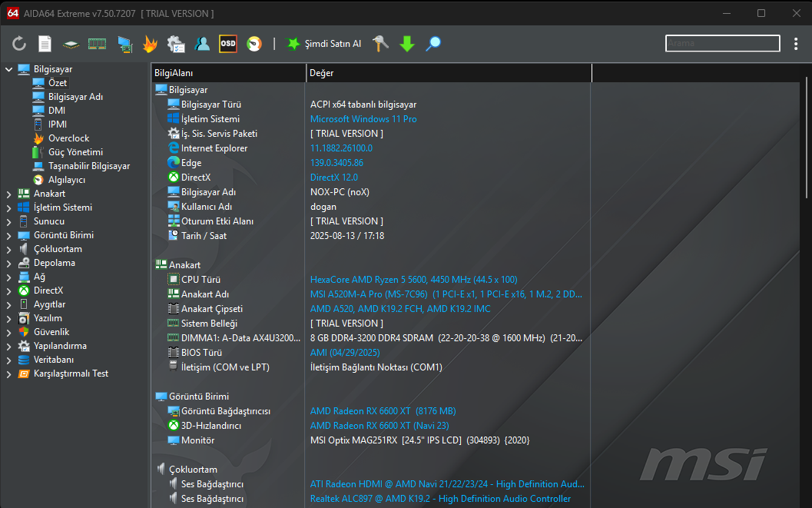Click the Arama search field
The width and height of the screenshot is (812, 508).
pyautogui.click(x=722, y=43)
